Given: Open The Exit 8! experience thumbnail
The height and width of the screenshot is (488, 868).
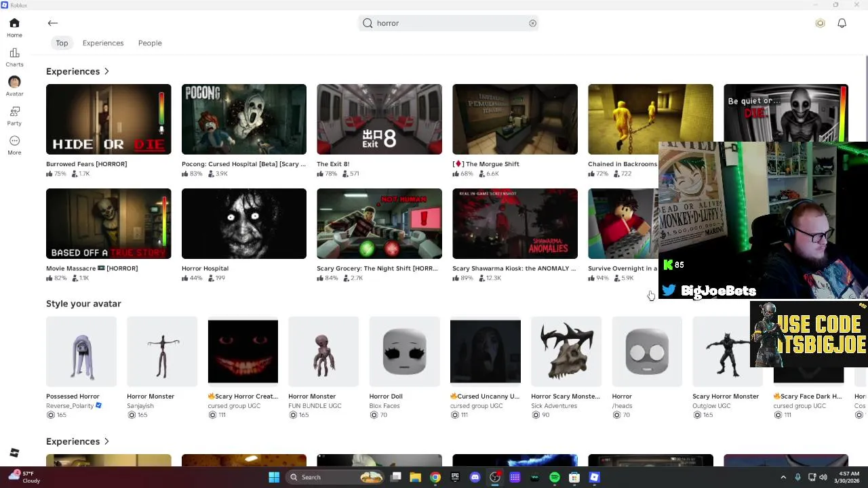Looking at the screenshot, I should pos(379,119).
